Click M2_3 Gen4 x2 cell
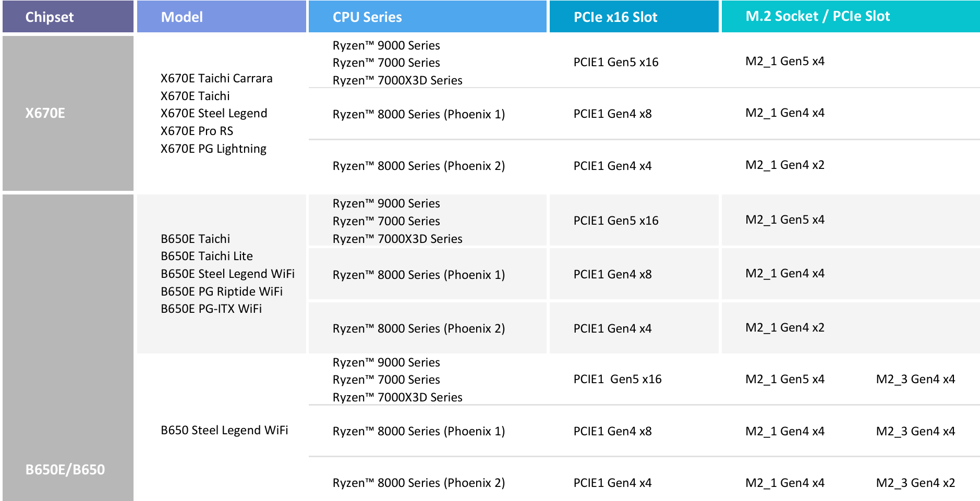Image resolution: width=980 pixels, height=501 pixels. [x=915, y=483]
